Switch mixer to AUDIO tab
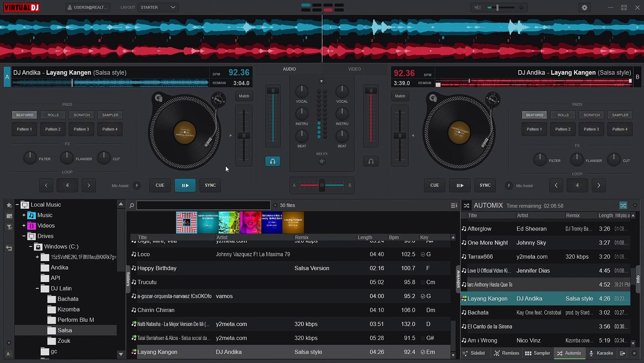The image size is (644, 363). [x=290, y=69]
